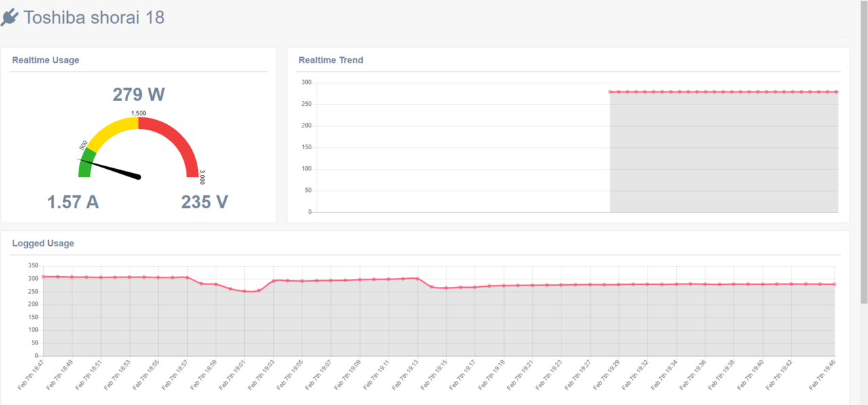This screenshot has height=405, width=868.
Task: Click the Feb 7th 18:47 axis label
Action: point(31,374)
